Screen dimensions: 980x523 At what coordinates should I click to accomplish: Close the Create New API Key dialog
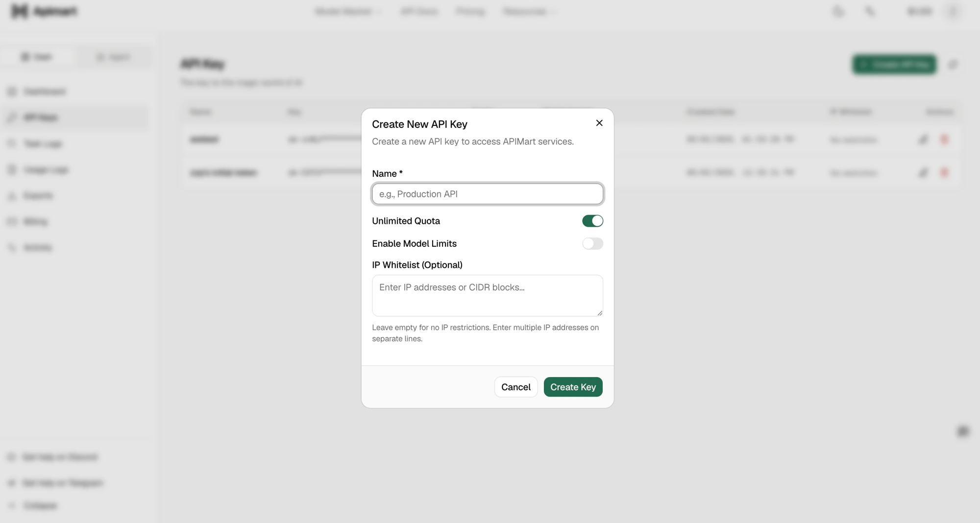pyautogui.click(x=599, y=123)
